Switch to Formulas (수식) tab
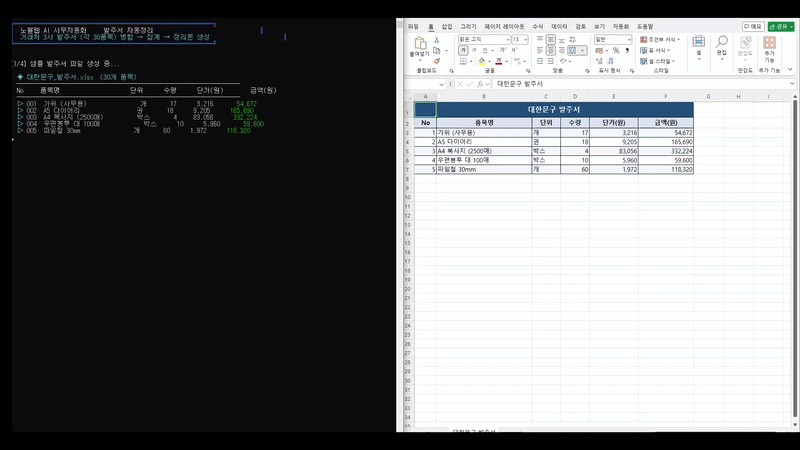Viewport: 800px width, 450px height. [x=538, y=27]
